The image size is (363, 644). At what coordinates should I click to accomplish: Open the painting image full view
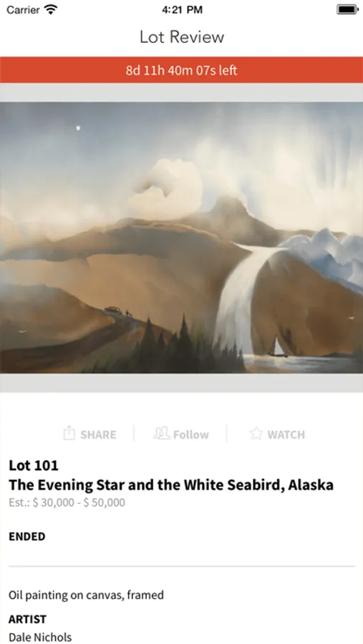click(181, 238)
